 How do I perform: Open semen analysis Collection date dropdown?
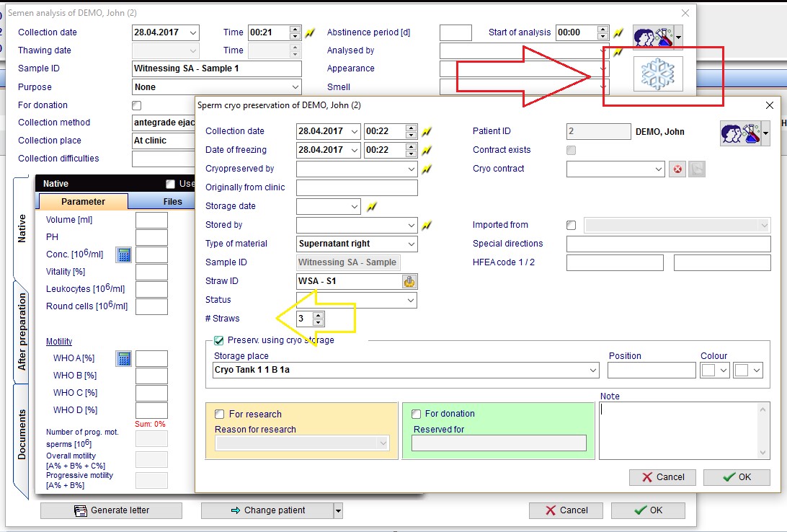coord(192,32)
